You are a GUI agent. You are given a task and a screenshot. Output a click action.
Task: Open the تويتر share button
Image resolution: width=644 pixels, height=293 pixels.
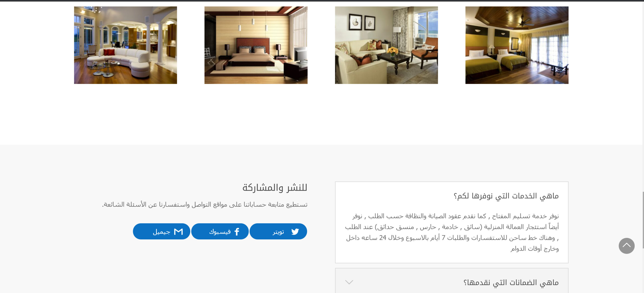[278, 231]
